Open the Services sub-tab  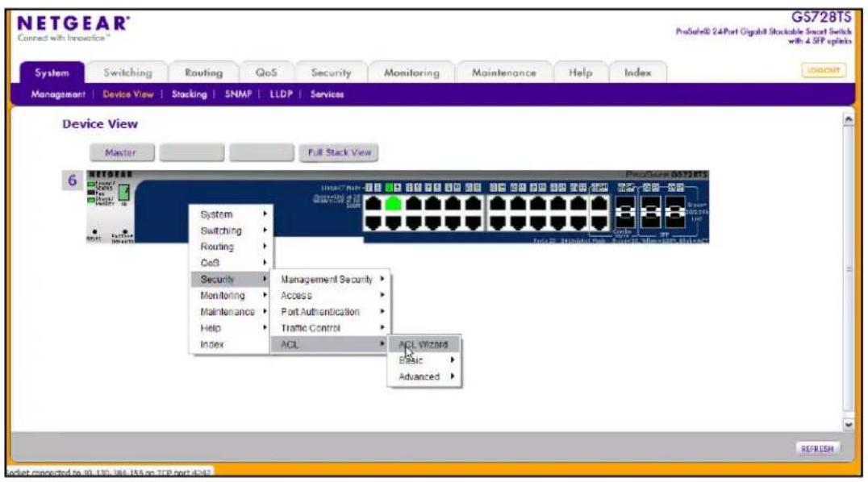point(327,94)
